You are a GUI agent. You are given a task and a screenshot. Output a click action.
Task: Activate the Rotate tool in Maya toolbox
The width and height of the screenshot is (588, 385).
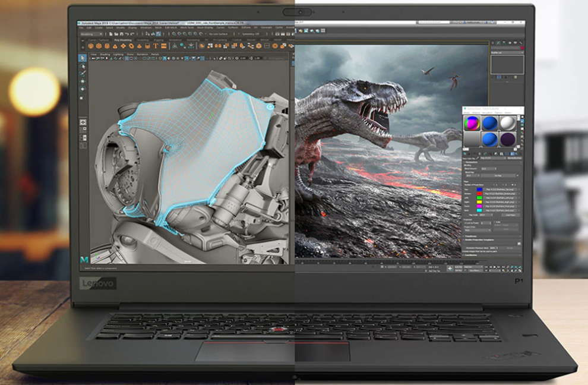(x=83, y=89)
